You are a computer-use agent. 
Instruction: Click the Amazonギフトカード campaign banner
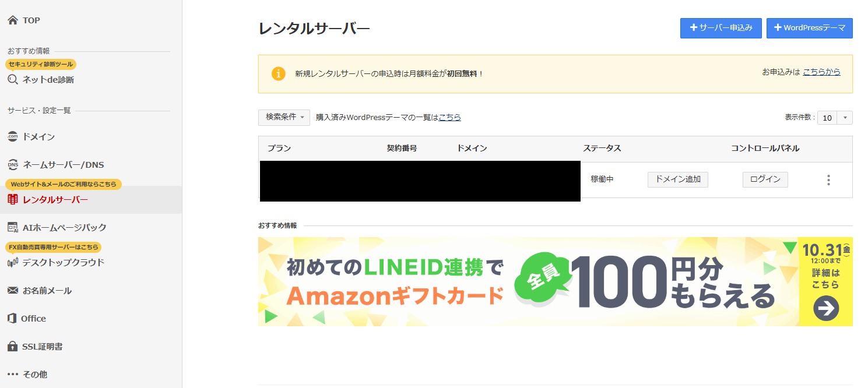tap(555, 281)
